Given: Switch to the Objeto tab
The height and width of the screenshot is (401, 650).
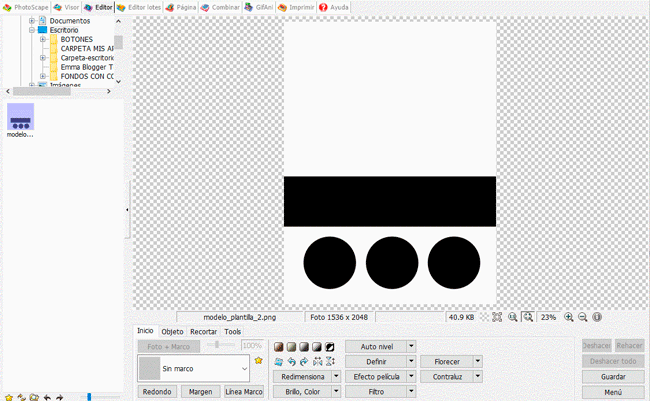Looking at the screenshot, I should [172, 332].
